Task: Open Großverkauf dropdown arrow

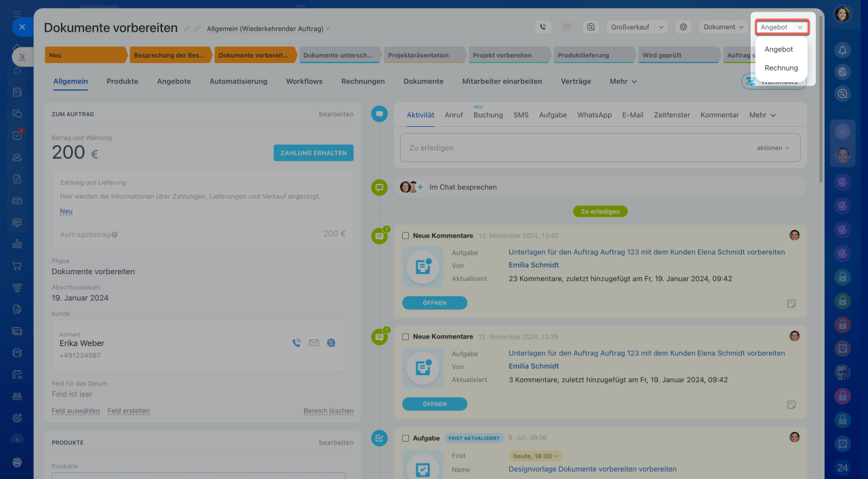Action: 662,27
